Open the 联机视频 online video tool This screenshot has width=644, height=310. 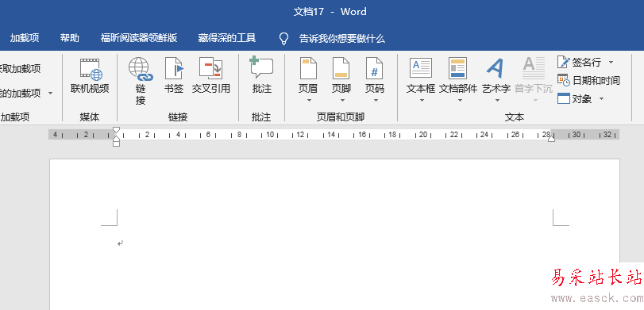(x=90, y=76)
